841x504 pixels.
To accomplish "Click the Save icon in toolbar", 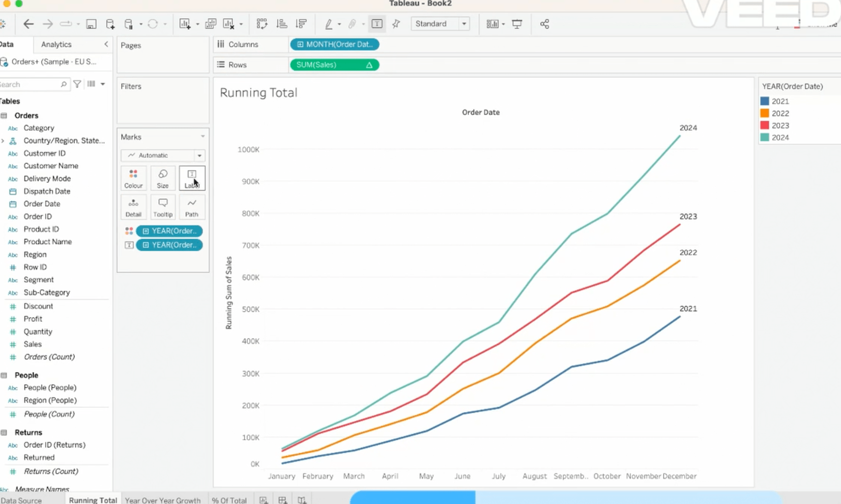I will click(91, 24).
